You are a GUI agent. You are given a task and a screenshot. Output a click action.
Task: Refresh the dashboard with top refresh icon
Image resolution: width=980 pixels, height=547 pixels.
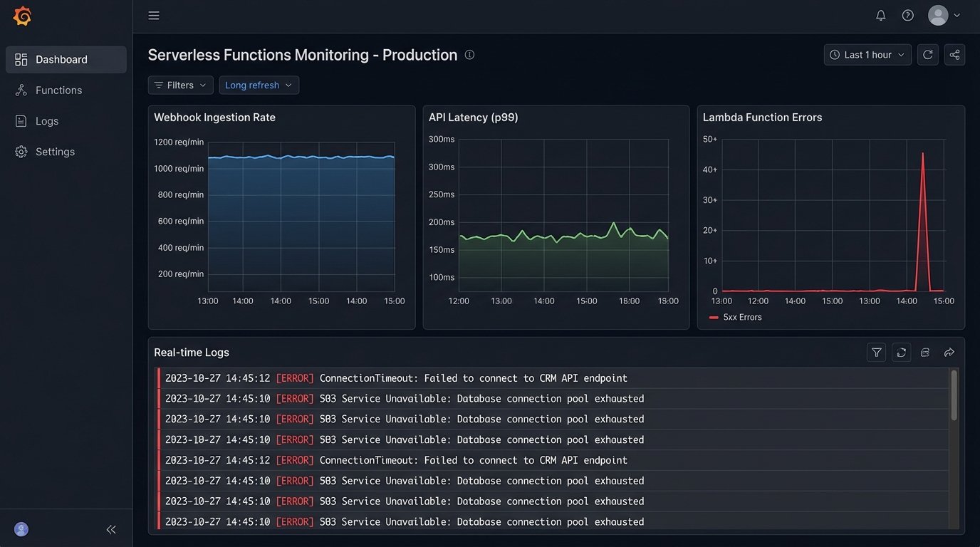927,55
